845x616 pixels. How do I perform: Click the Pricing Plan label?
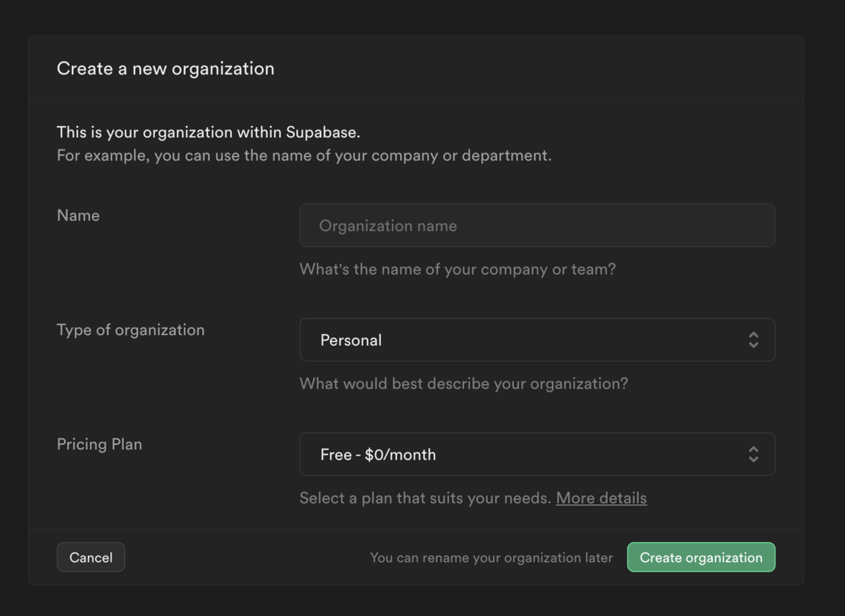(99, 445)
